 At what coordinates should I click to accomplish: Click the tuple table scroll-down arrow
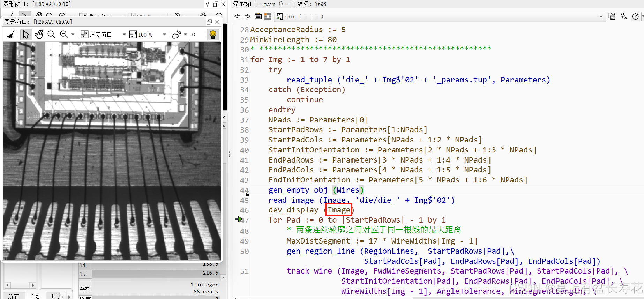click(224, 277)
